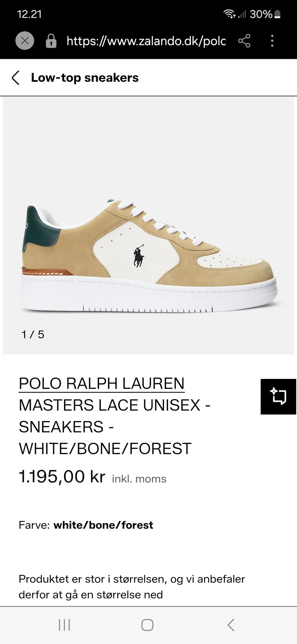The width and height of the screenshot is (297, 644).
Task: Tap the black sparkle assistant icon button
Action: (278, 396)
